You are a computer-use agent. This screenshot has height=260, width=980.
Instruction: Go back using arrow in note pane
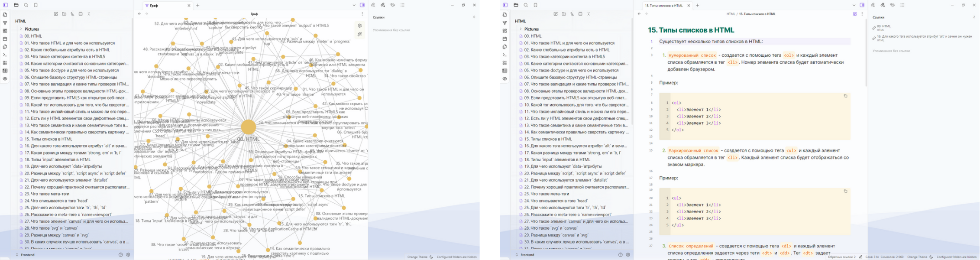[639, 14]
